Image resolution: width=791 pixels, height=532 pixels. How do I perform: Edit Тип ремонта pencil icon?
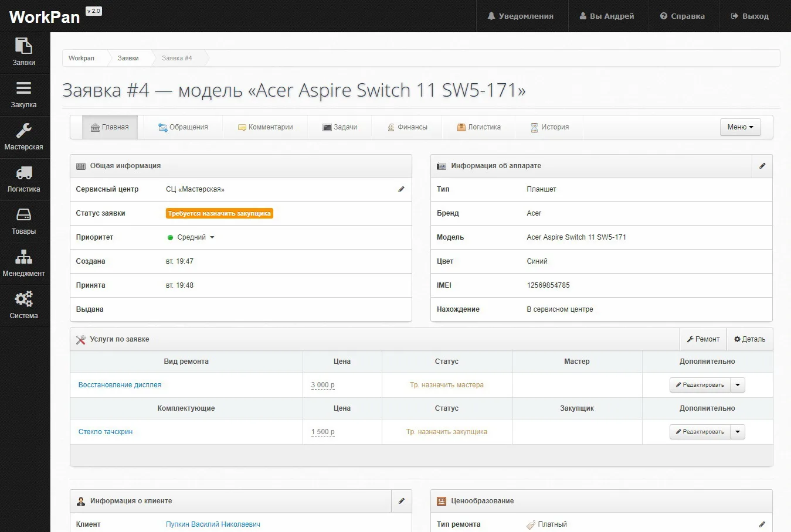(x=762, y=524)
